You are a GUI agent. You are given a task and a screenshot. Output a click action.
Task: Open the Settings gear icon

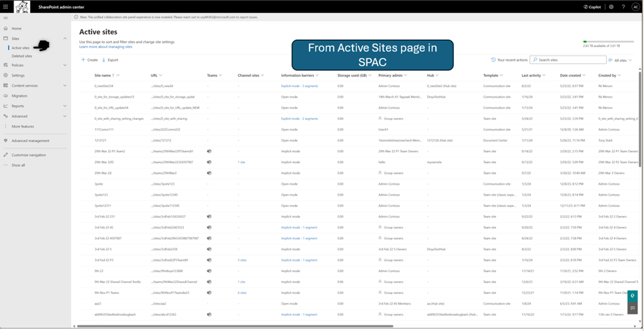pos(611,7)
